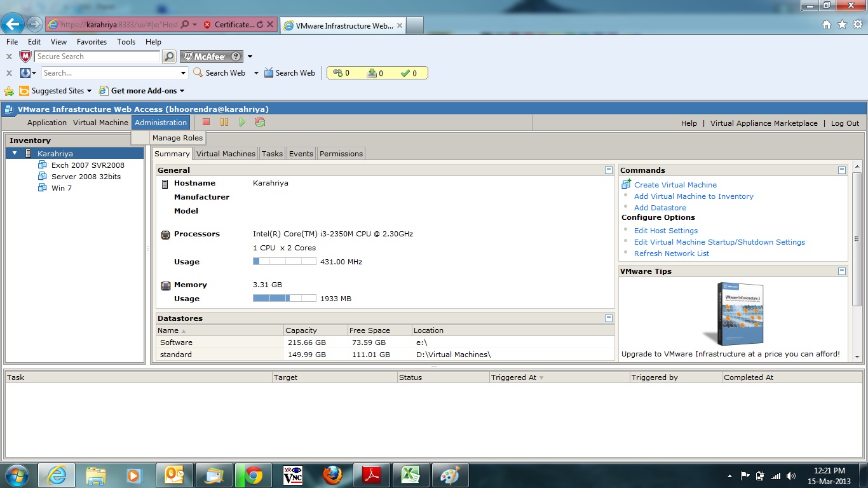The height and width of the screenshot is (488, 868).
Task: Switch to the Events tab
Action: click(301, 154)
